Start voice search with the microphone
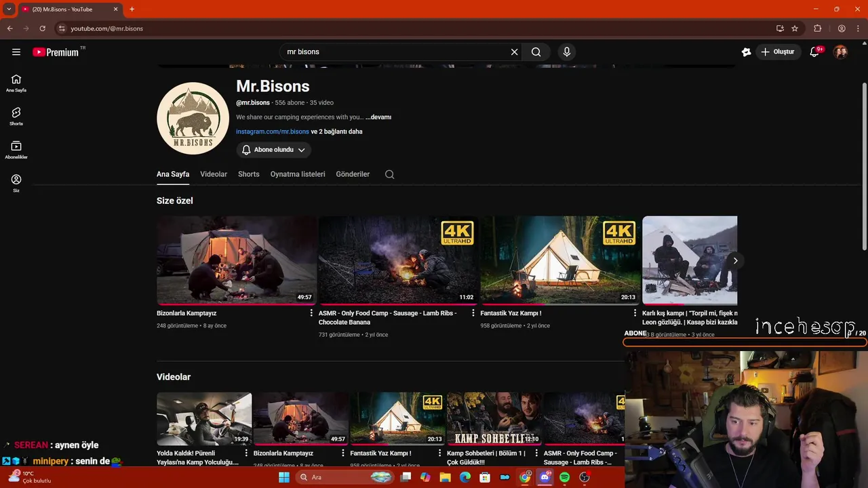This screenshot has height=488, width=868. pyautogui.click(x=567, y=52)
